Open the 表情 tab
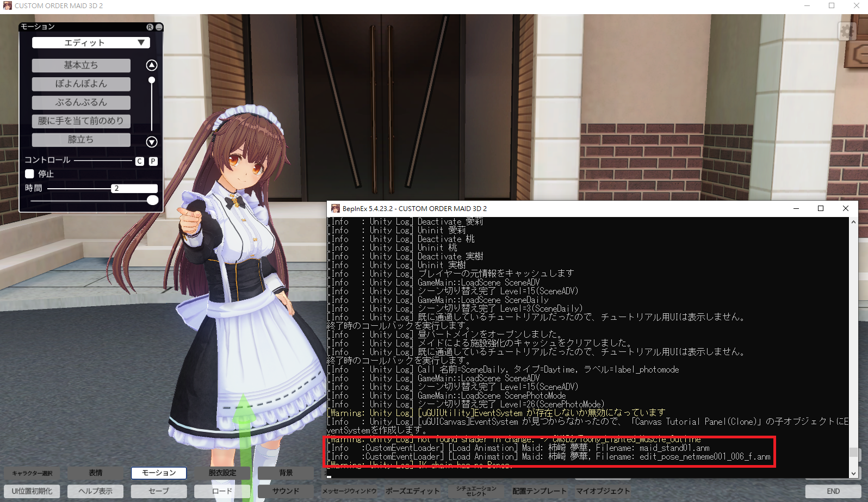This screenshot has height=502, width=868. click(x=96, y=473)
